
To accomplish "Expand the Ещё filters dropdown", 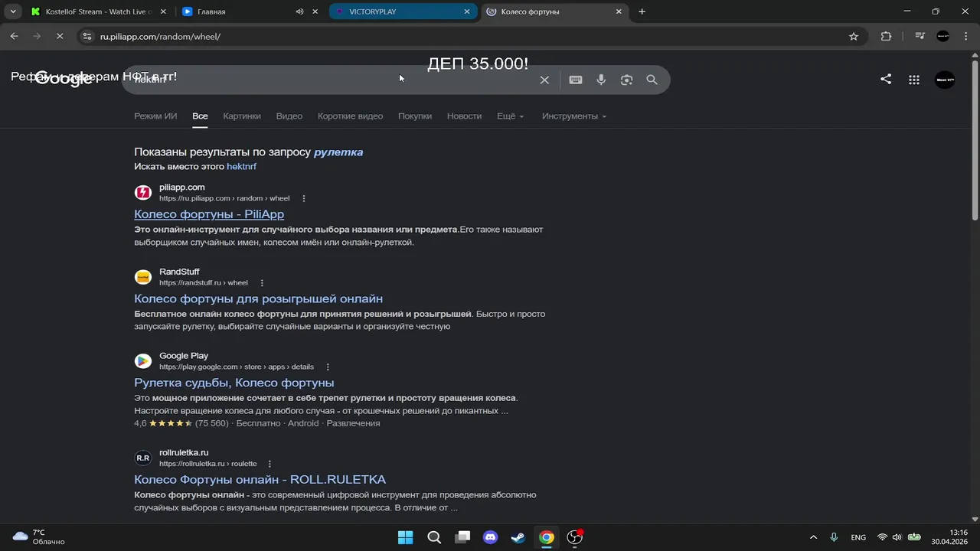I will (x=510, y=116).
